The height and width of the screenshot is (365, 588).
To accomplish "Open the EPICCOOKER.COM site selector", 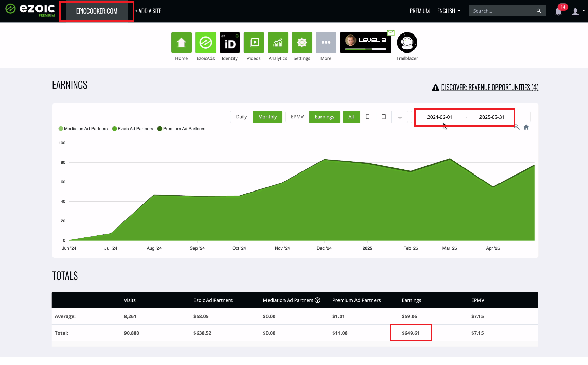I will (x=97, y=11).
